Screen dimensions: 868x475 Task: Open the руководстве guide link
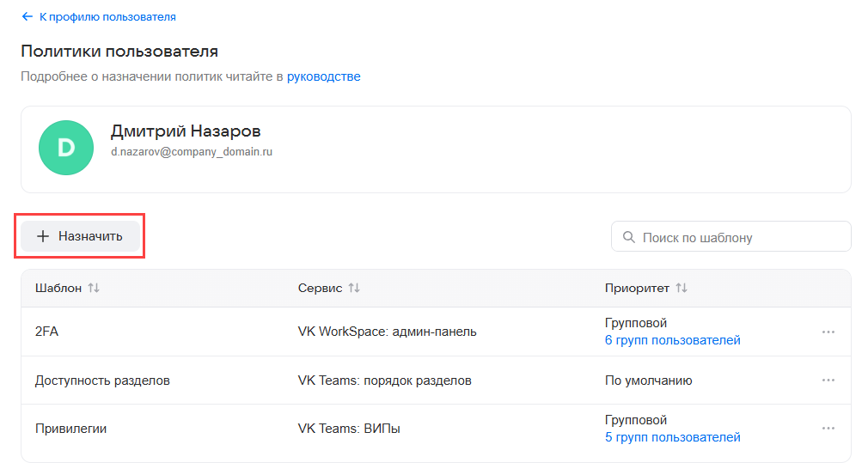coord(323,76)
